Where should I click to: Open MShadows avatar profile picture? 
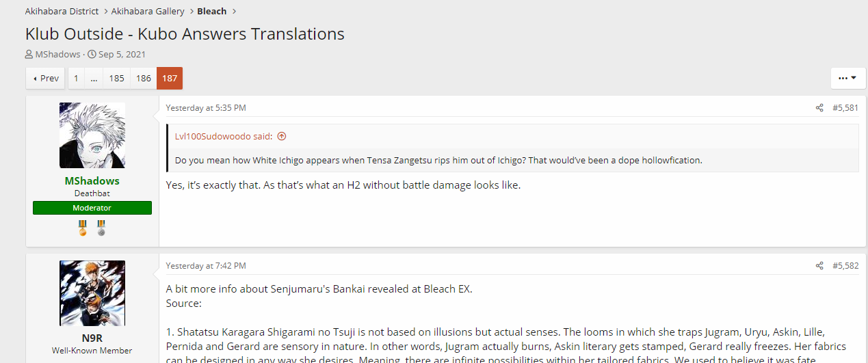coord(92,135)
